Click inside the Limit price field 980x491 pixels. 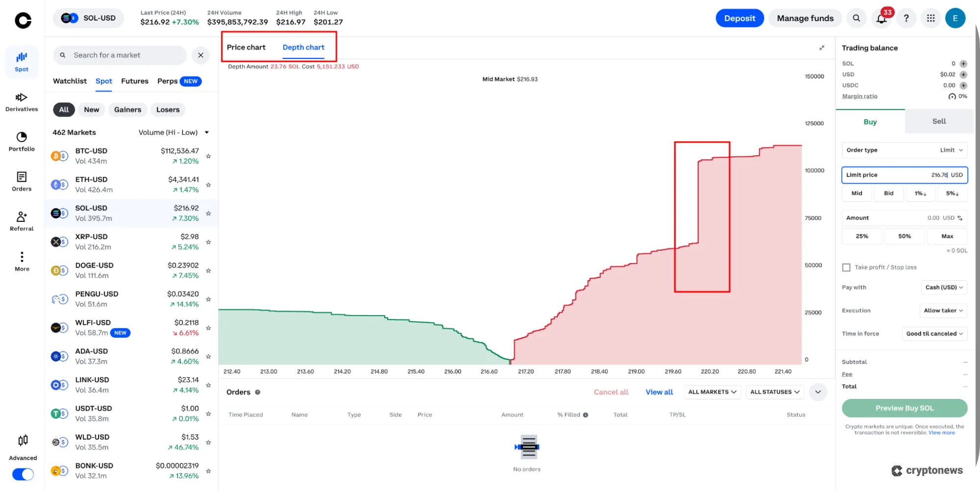(904, 175)
